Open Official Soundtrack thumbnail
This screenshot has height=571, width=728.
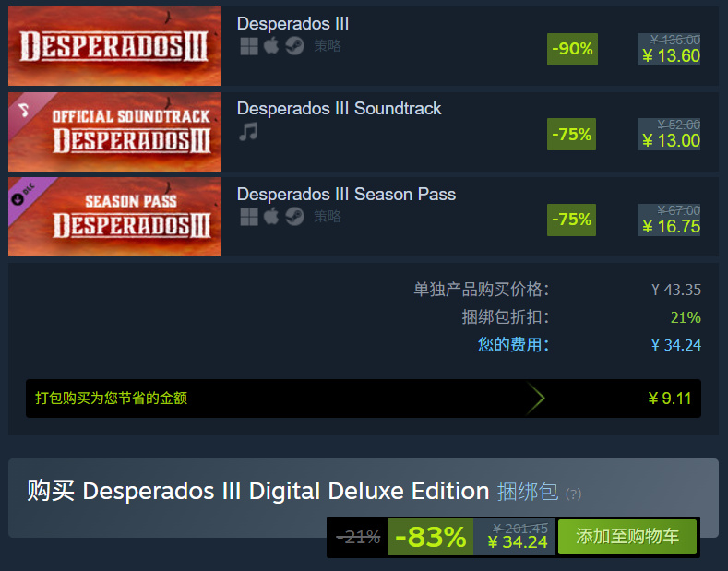pyautogui.click(x=114, y=132)
